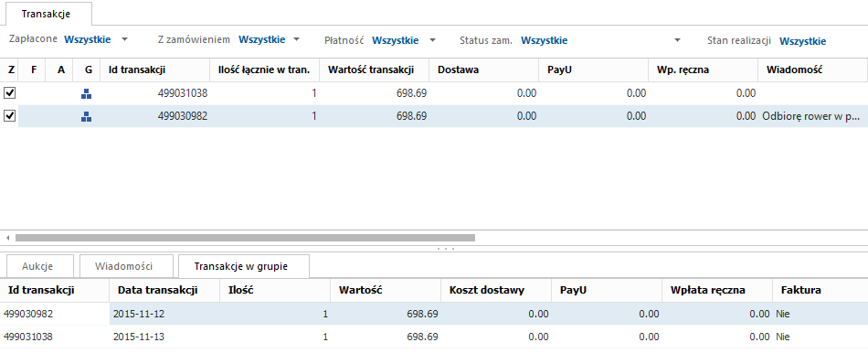Click the message cell 'Odbiorę rower w p…'
The height and width of the screenshot is (364, 868).
pyautogui.click(x=812, y=116)
